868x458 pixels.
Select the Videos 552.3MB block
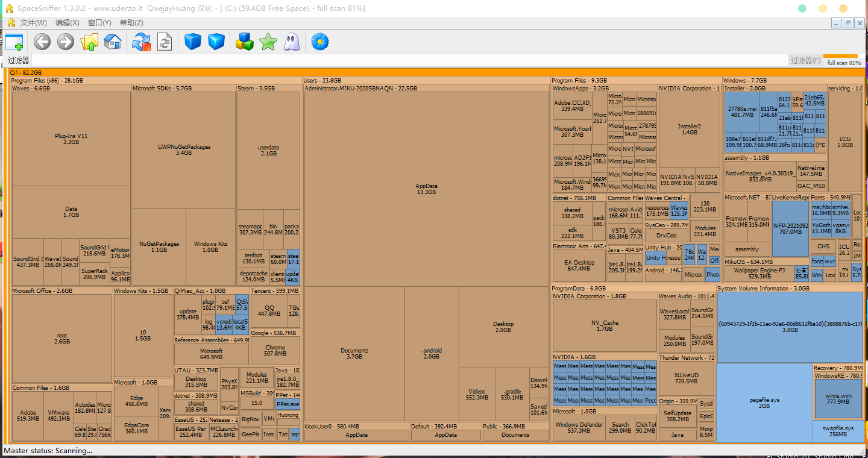pyautogui.click(x=477, y=394)
